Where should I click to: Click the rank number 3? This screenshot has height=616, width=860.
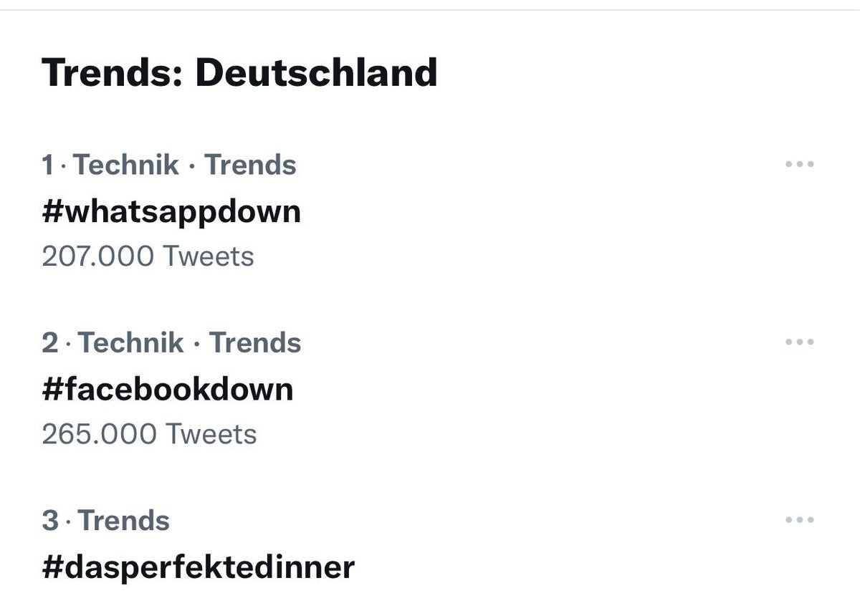[x=50, y=520]
